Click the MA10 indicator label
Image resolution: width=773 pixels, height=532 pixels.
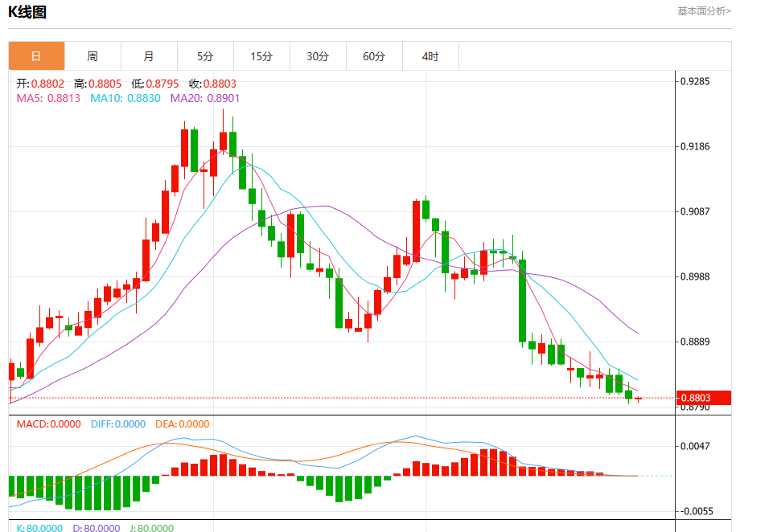[x=125, y=98]
